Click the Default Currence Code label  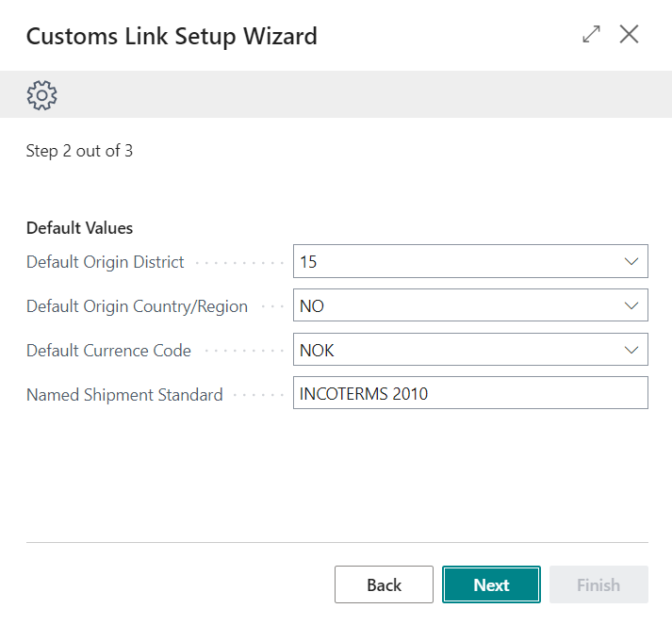(108, 351)
